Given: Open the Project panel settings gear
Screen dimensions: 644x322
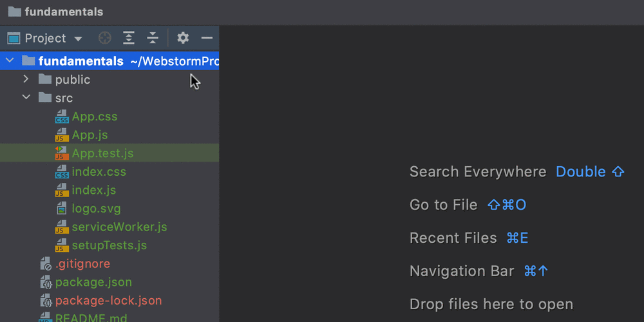Looking at the screenshot, I should pos(183,38).
